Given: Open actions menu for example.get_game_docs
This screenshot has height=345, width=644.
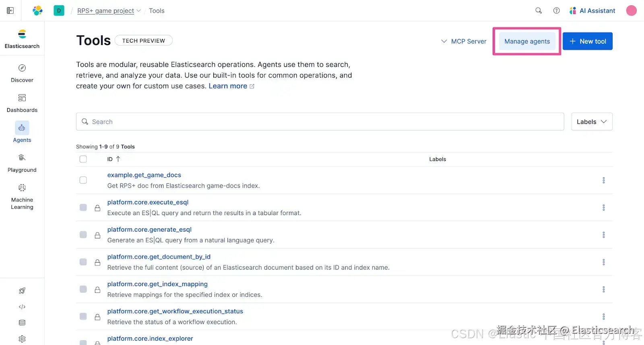Looking at the screenshot, I should pyautogui.click(x=604, y=180).
